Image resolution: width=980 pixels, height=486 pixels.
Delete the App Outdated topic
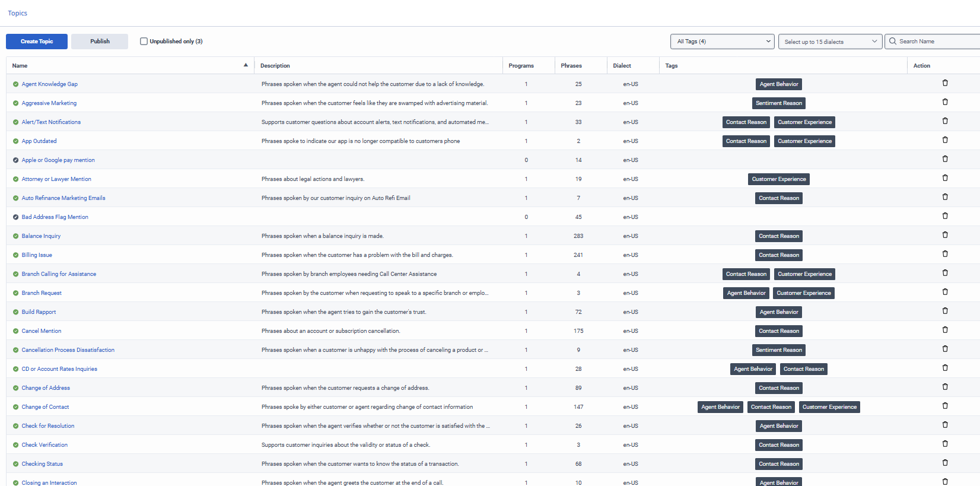pyautogui.click(x=945, y=140)
